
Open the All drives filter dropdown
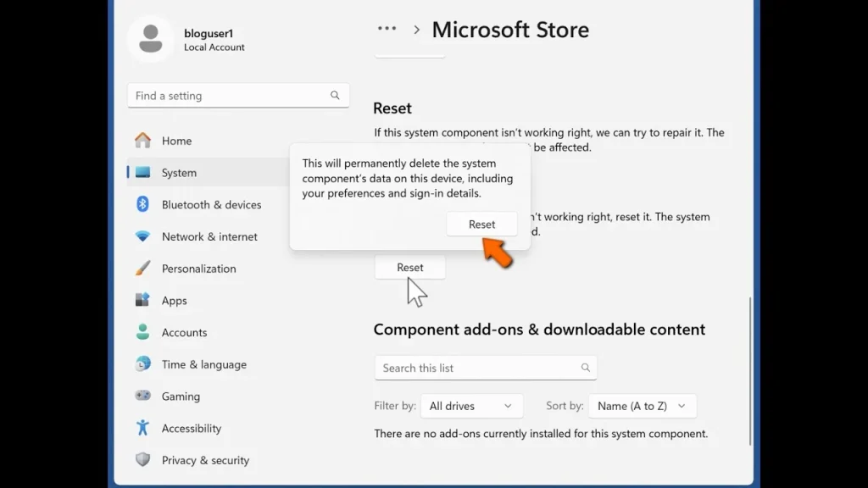471,406
